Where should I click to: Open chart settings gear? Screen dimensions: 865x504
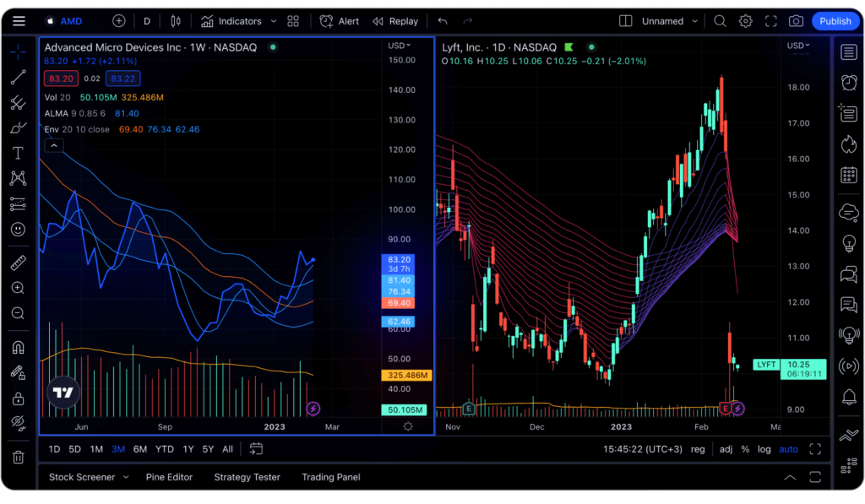coord(745,21)
